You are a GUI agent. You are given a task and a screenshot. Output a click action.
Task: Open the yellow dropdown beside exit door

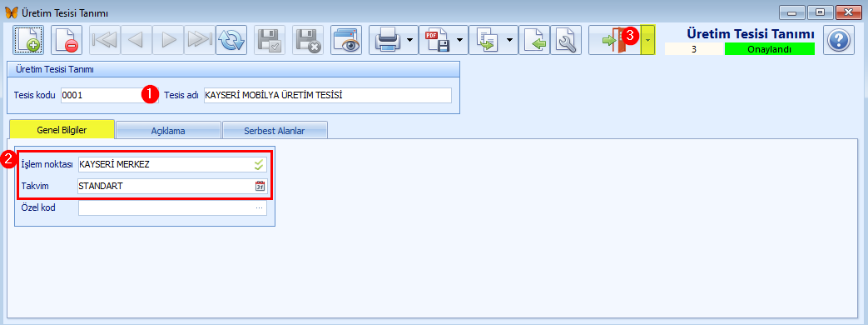647,40
